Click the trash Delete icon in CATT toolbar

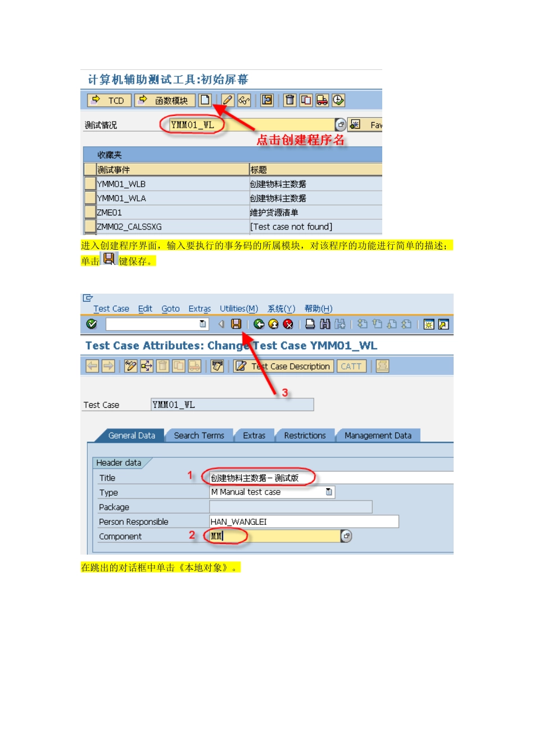(289, 100)
